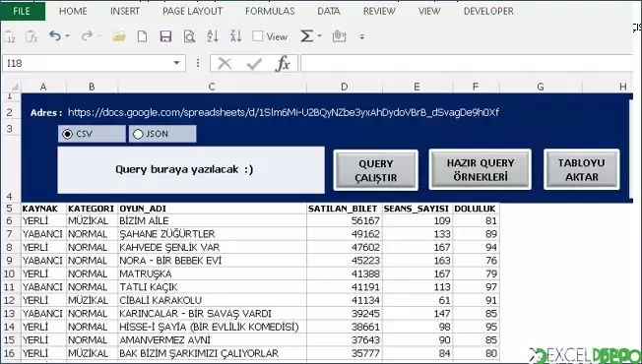The image size is (642, 364).
Task: Open the FORMULAS tab
Action: click(x=270, y=11)
